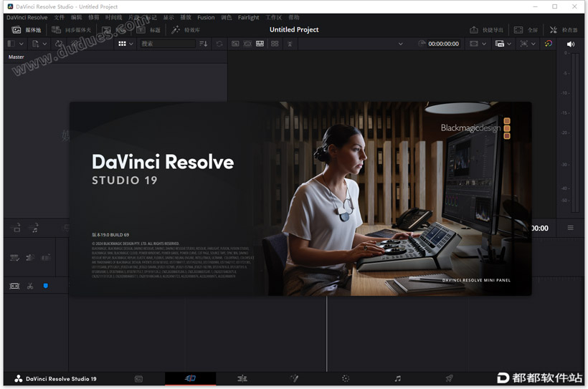The width and height of the screenshot is (588, 389).
Task: Select the scissors split clip tool
Action: 30,286
